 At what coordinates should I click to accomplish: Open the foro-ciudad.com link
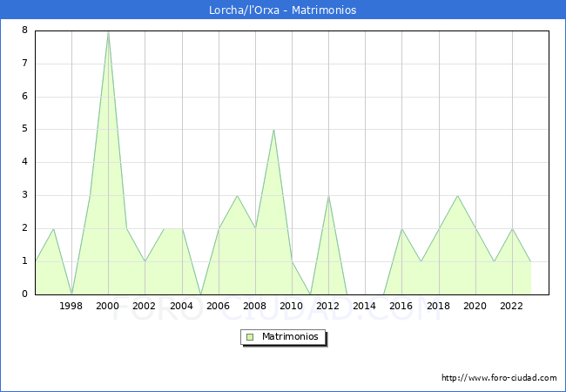[499, 378]
